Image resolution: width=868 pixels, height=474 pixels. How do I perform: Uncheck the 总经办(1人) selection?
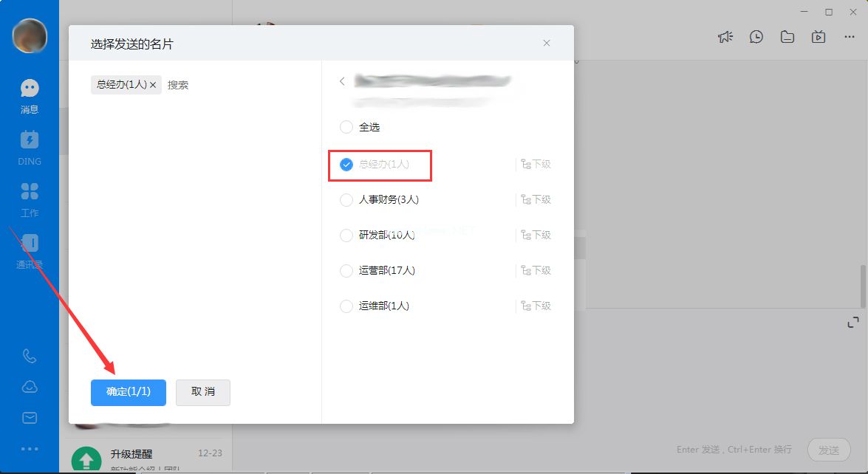346,164
